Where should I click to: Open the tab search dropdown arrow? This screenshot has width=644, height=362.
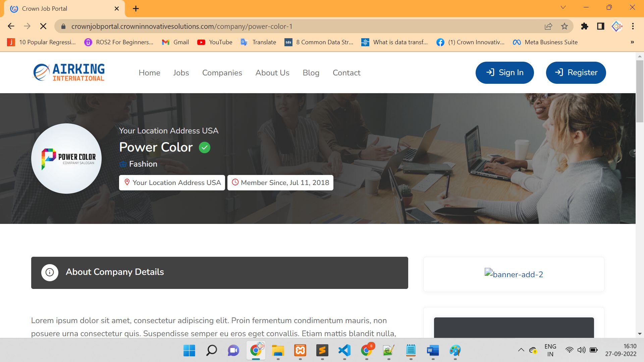(x=563, y=7)
